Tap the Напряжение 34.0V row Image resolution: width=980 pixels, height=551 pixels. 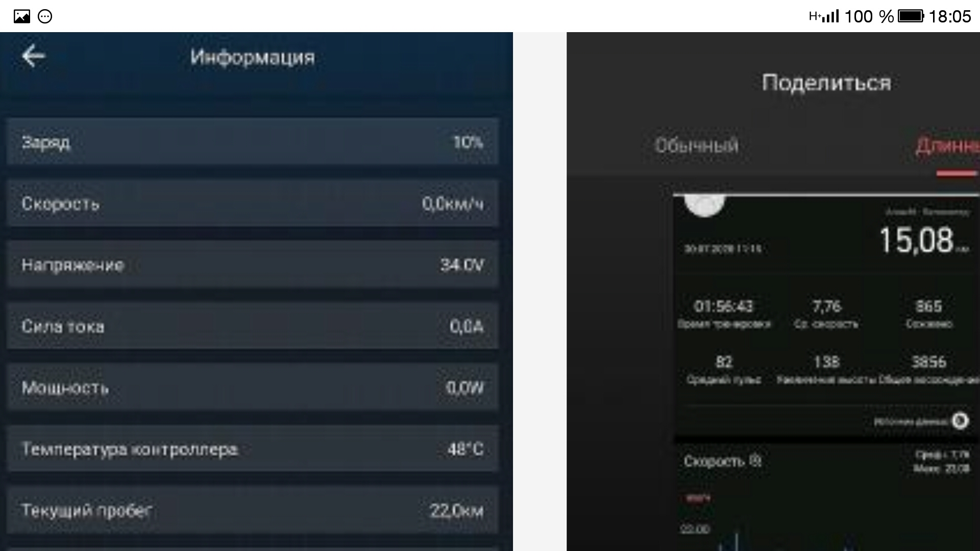253,265
